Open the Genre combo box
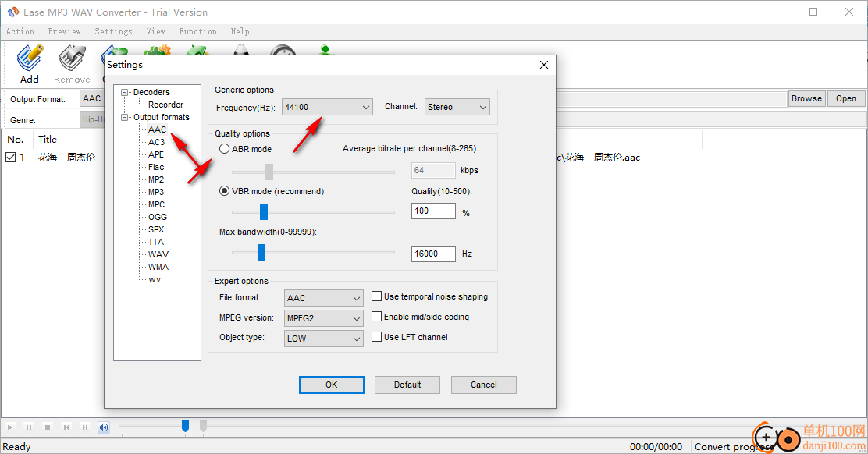 pos(92,119)
